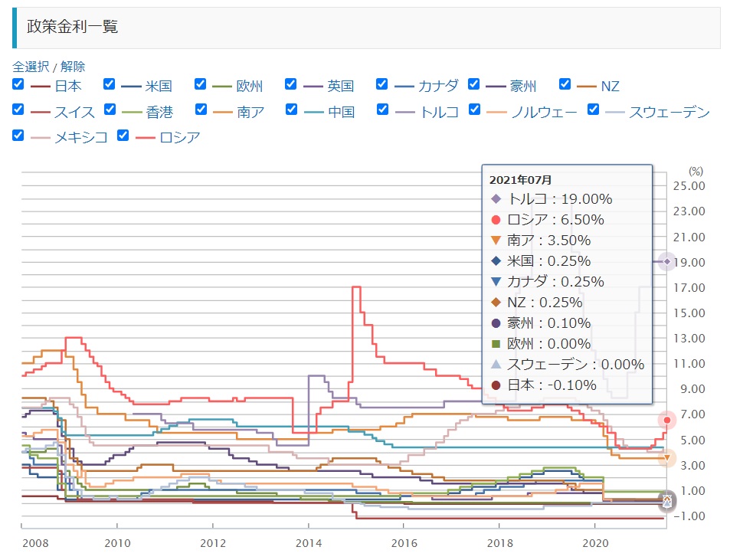Uncheck the 中国 checkbox
Screen dimensions: 730x560
291,110
